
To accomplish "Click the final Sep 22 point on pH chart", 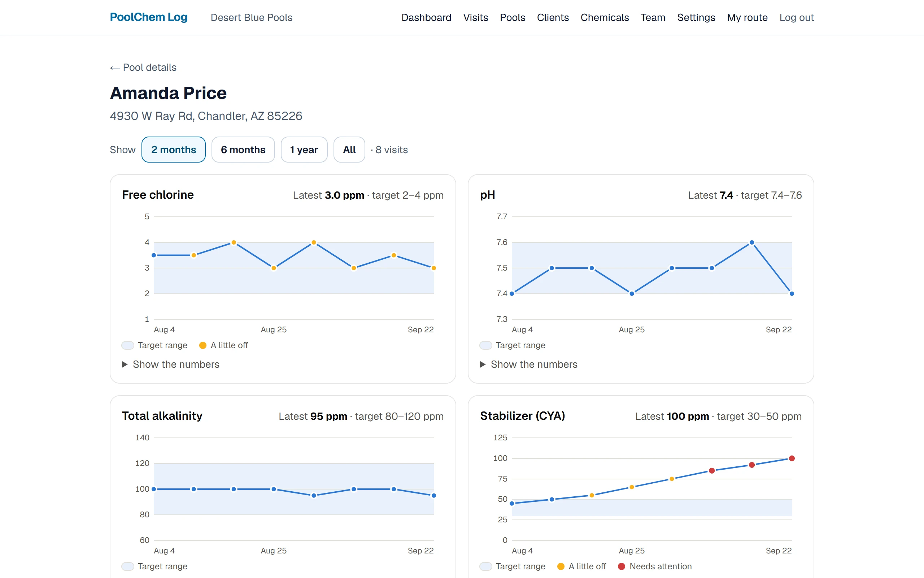I will 792,294.
